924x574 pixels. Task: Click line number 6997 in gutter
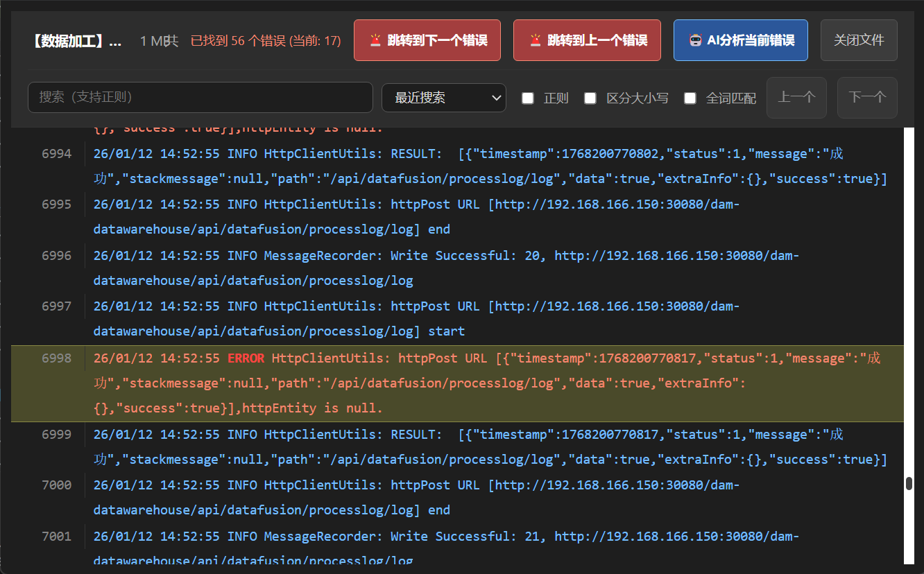56,306
